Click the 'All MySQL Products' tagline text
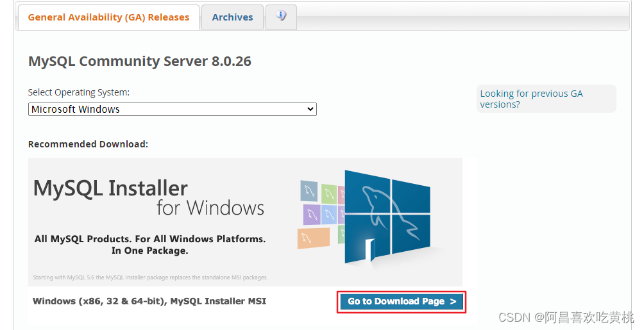Image resolution: width=644 pixels, height=330 pixels. [x=150, y=245]
